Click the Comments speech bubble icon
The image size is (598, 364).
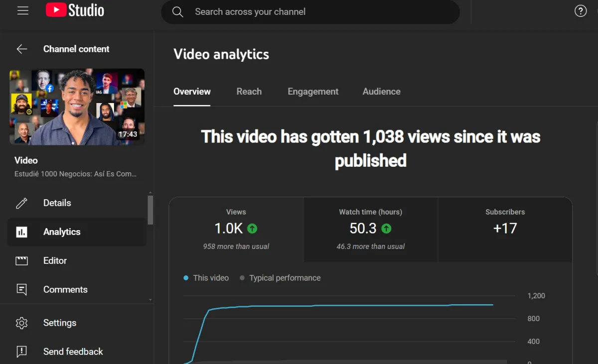coord(21,290)
